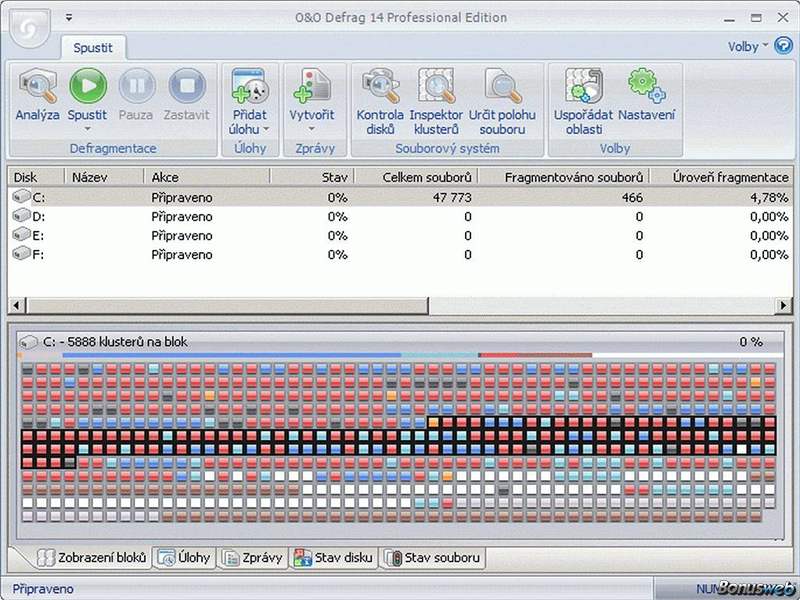Sort by Fragmentováno souborů column header
This screenshot has height=600, width=800.
(564, 177)
